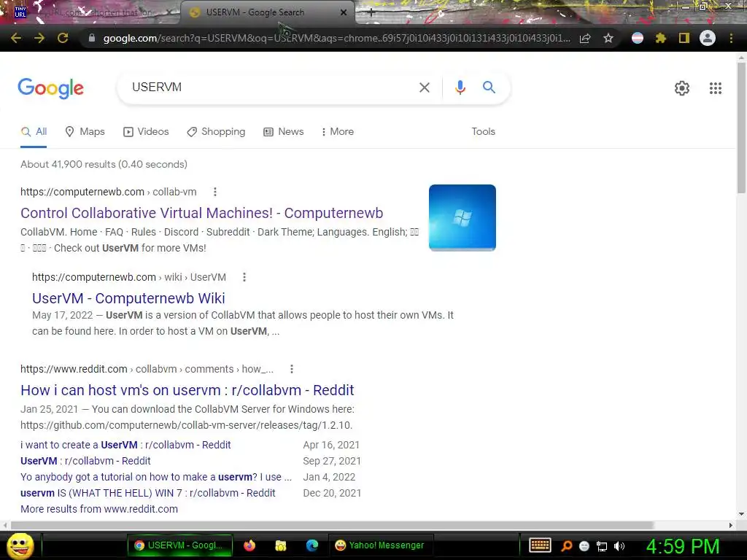Clear the search box with the X

[425, 87]
